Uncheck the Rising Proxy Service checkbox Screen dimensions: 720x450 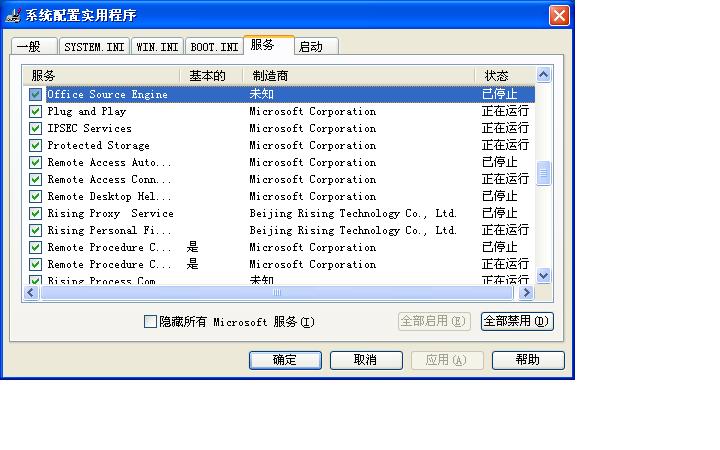click(x=35, y=214)
